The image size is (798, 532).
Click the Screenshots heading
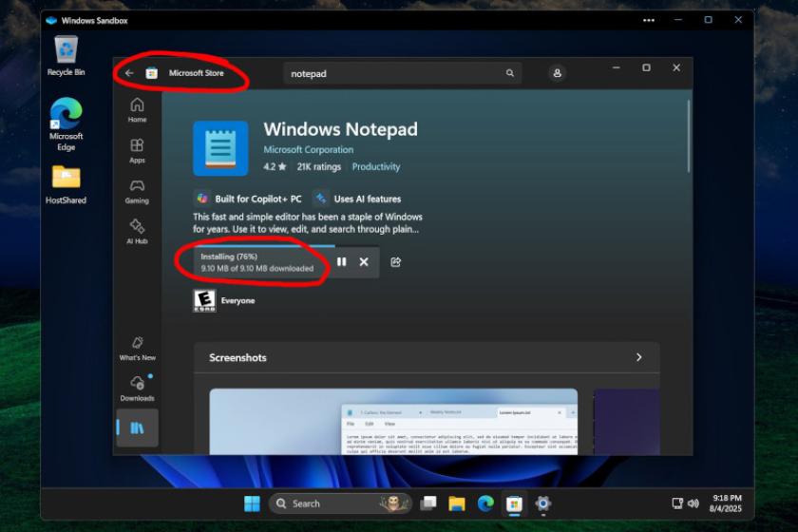coord(237,357)
